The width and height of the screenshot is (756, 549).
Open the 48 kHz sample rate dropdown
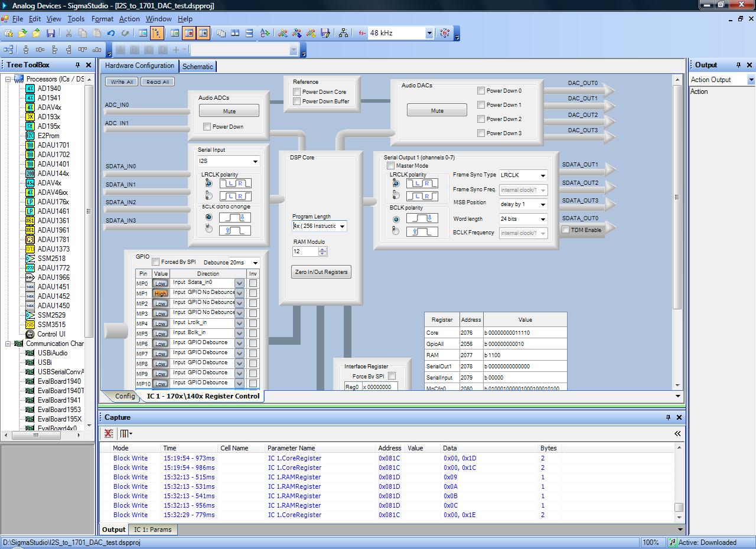[x=429, y=34]
